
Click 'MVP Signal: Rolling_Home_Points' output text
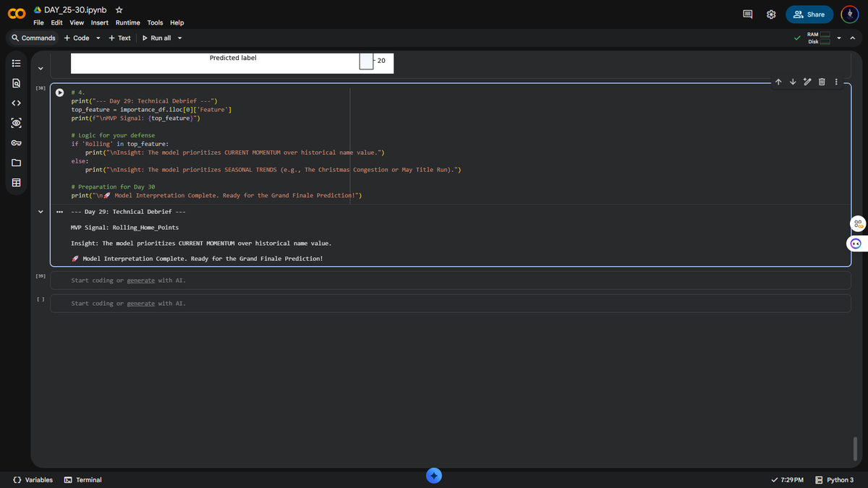click(x=125, y=227)
